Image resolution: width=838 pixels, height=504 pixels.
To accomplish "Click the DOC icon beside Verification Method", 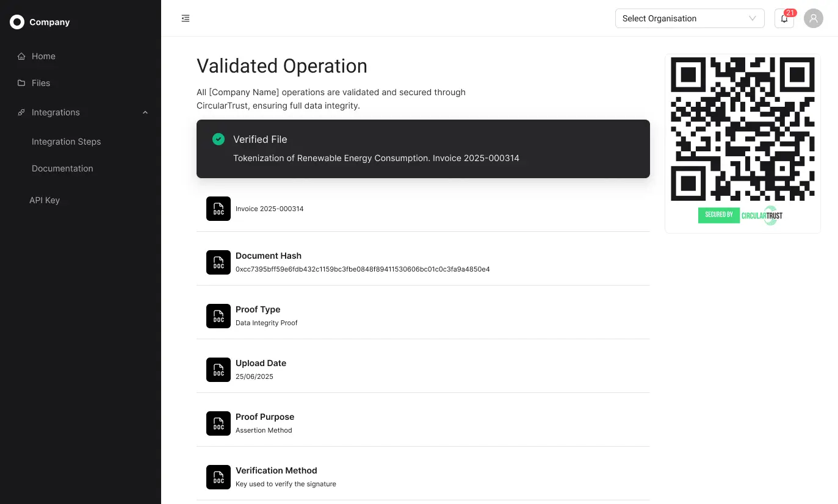I will pyautogui.click(x=219, y=477).
